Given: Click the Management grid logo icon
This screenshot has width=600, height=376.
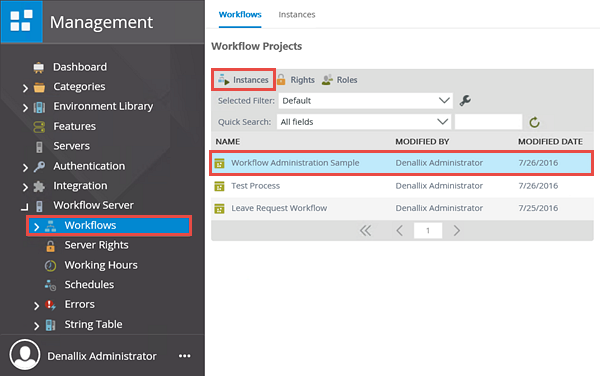Looking at the screenshot, I should click(21, 21).
